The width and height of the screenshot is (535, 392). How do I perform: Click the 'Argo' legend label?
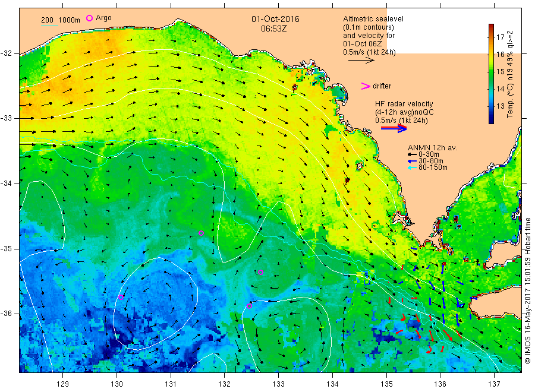click(103, 18)
